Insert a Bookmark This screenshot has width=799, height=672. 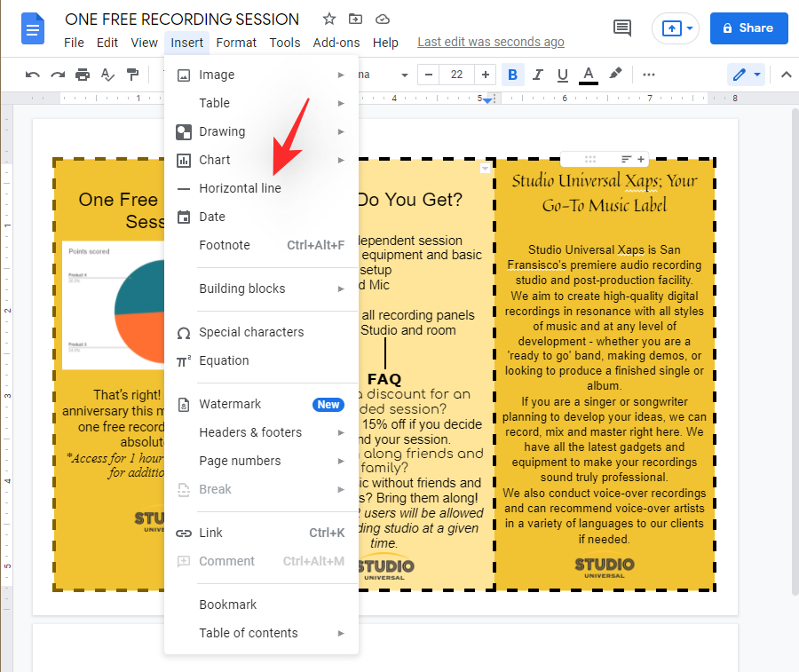[261, 605]
